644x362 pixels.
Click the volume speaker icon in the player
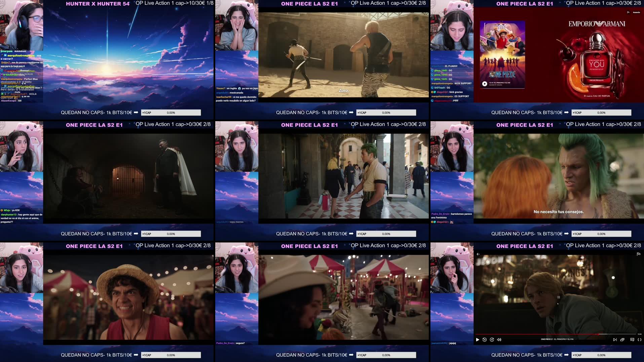(499, 339)
